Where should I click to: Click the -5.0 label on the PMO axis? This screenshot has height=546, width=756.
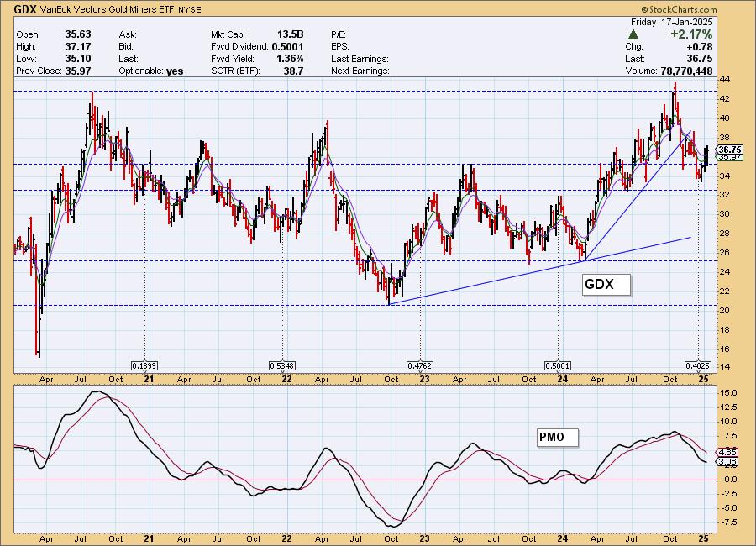click(x=729, y=508)
